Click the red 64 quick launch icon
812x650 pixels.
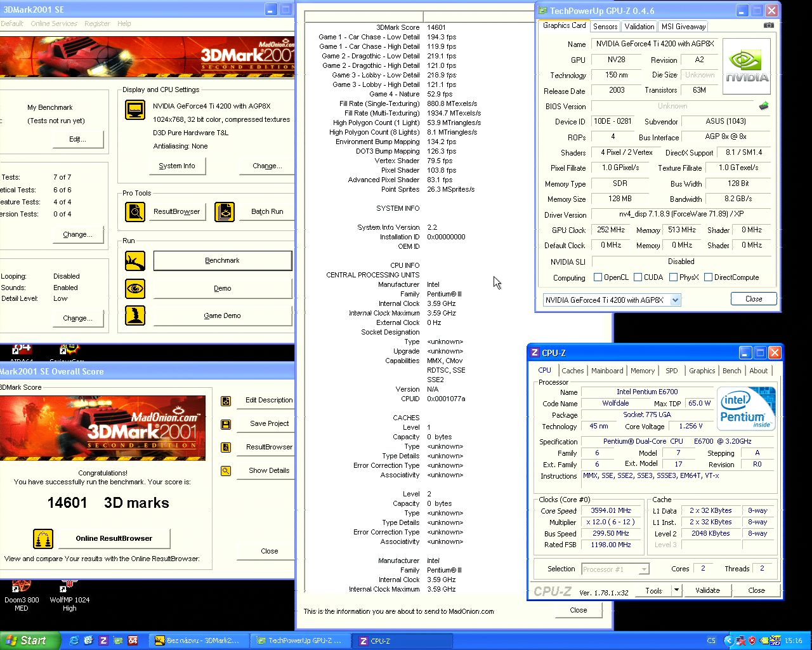pos(133,640)
